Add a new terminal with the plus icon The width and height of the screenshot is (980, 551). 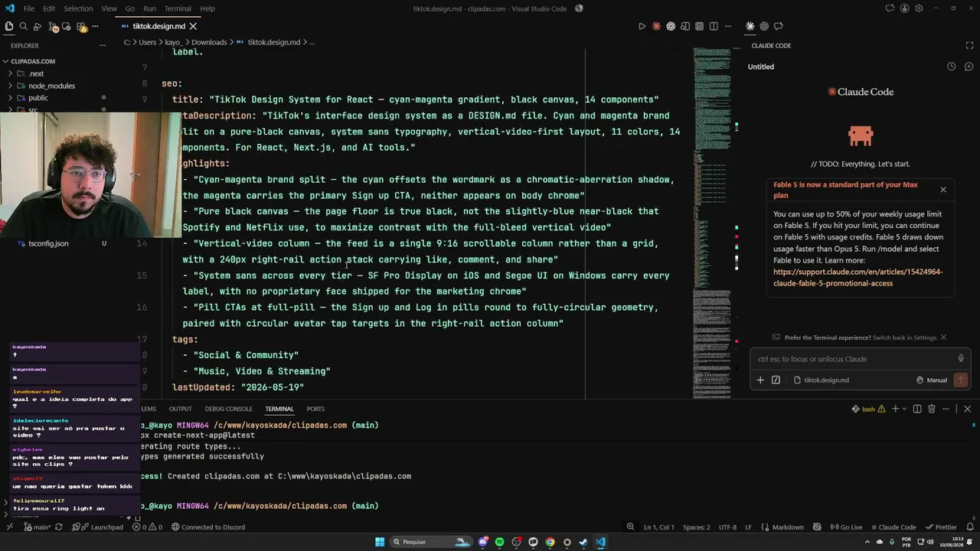[895, 409]
